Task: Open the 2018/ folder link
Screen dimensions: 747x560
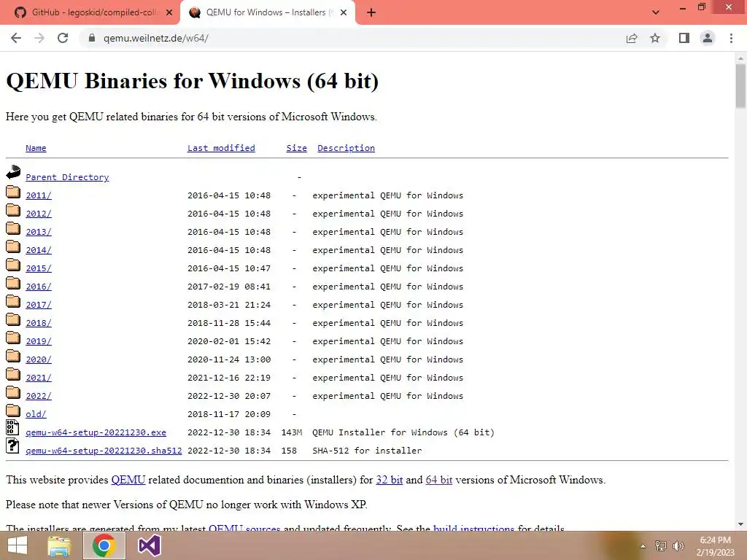Action: click(39, 323)
